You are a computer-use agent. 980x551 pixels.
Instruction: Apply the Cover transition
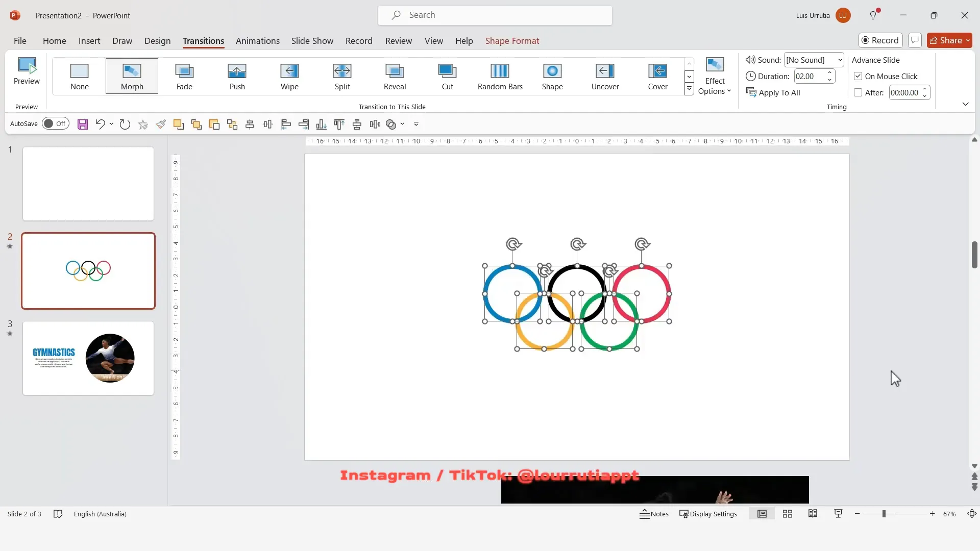click(657, 76)
